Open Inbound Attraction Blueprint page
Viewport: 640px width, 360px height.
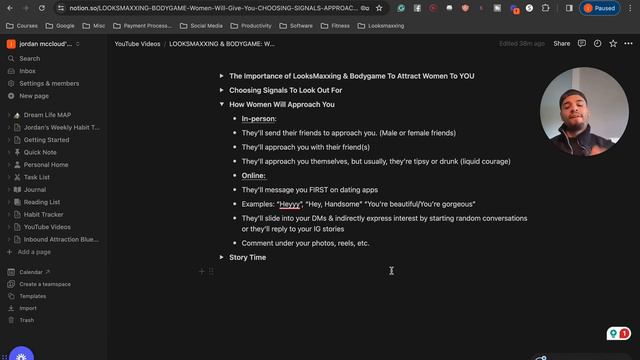click(61, 240)
